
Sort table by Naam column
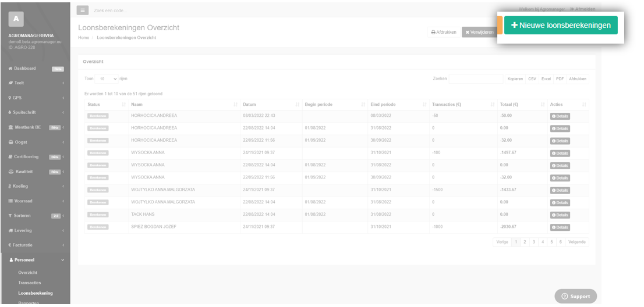click(x=184, y=105)
